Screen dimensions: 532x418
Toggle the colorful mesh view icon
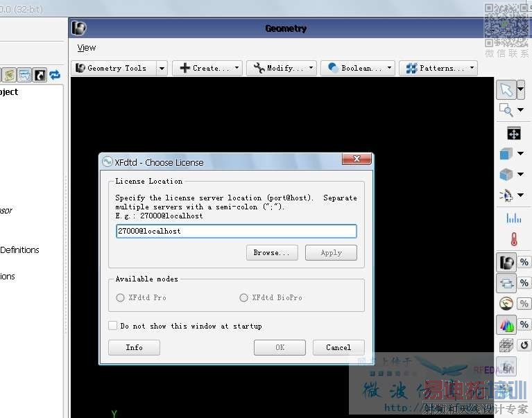tap(506, 325)
